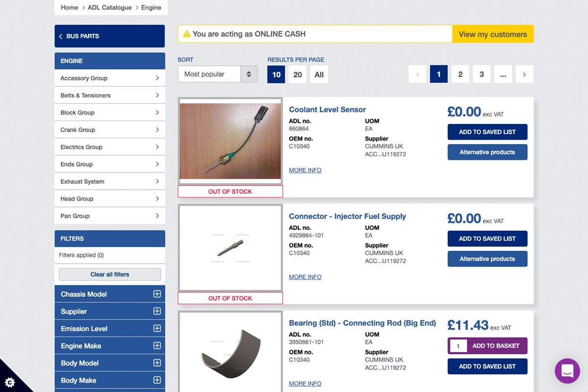The height and width of the screenshot is (392, 588).
Task: Click the cookie settings gear icon
Action: [x=10, y=382]
